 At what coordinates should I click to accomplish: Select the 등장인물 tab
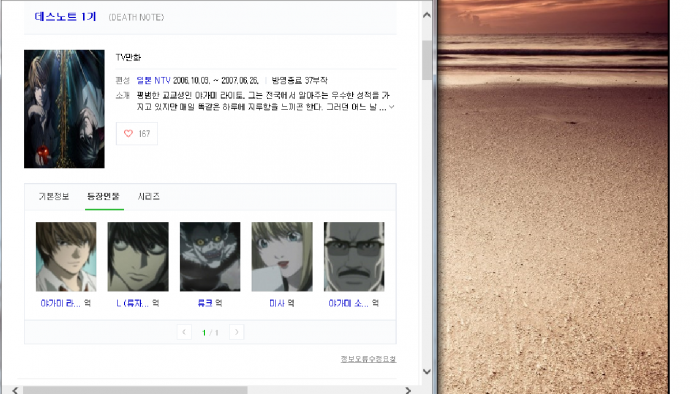coord(104,196)
